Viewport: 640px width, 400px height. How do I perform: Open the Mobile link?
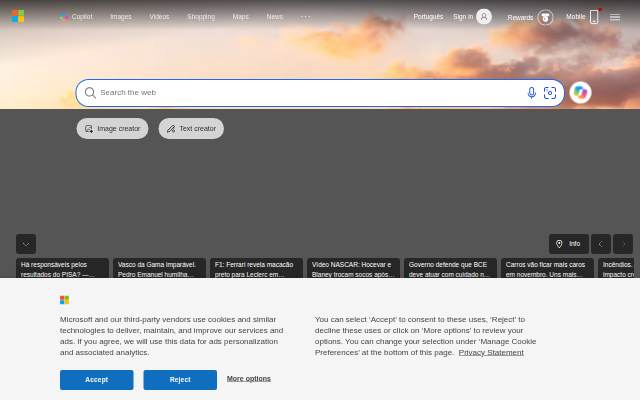pyautogui.click(x=576, y=17)
